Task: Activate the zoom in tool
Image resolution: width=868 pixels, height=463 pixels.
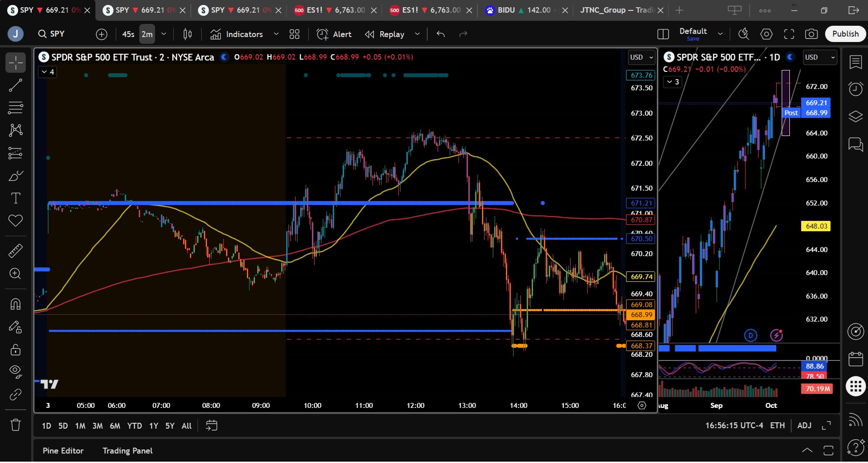Action: click(15, 274)
